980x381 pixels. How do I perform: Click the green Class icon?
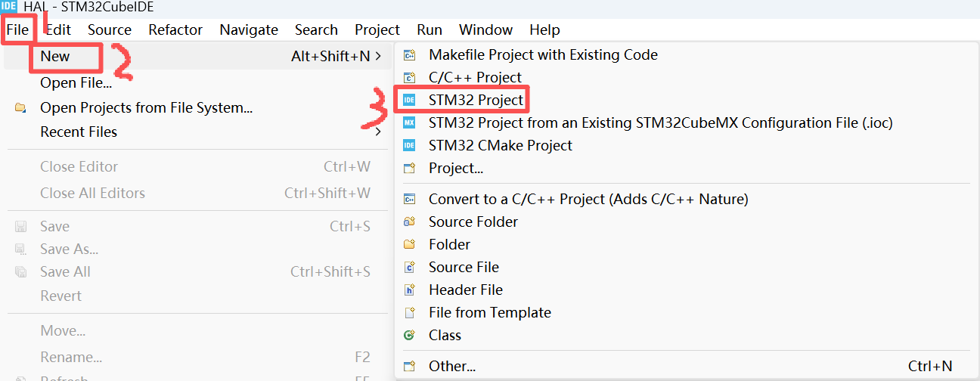coord(410,335)
